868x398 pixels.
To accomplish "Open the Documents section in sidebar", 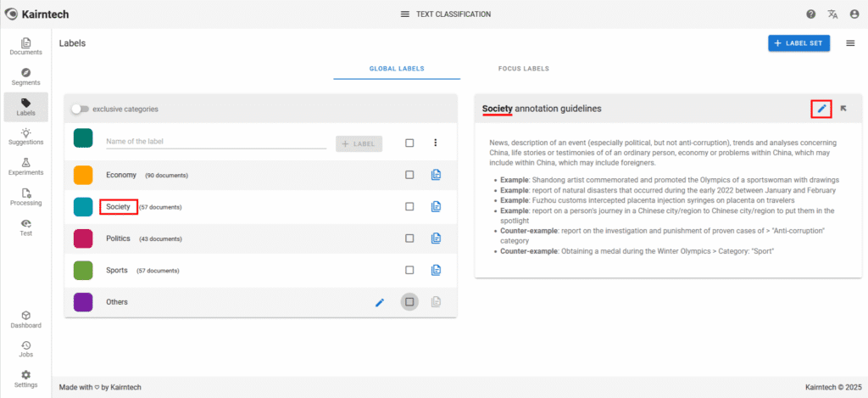I will pyautogui.click(x=25, y=47).
